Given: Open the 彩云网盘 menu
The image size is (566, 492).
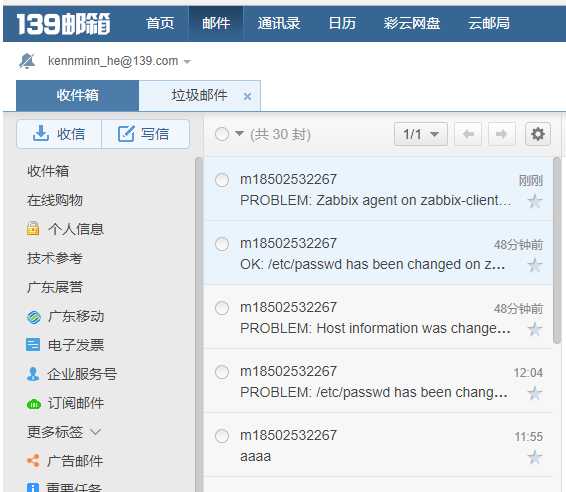Looking at the screenshot, I should click(412, 23).
